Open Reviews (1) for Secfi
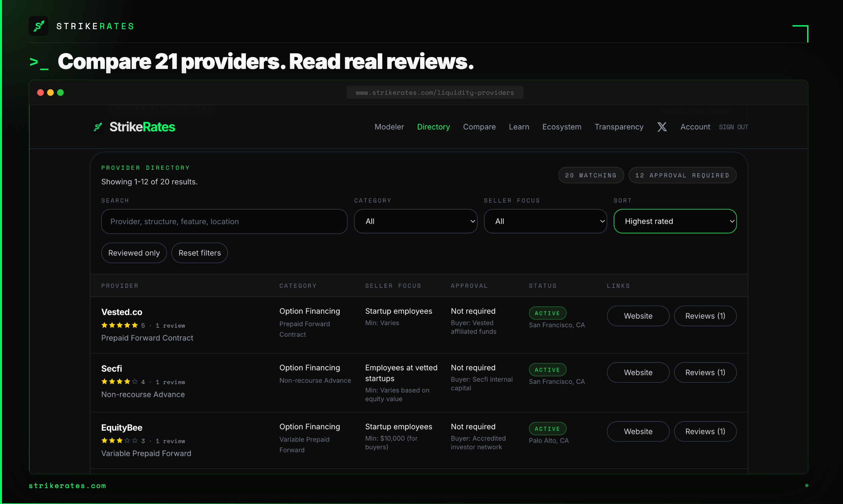Viewport: 843px width, 504px height. pos(705,373)
